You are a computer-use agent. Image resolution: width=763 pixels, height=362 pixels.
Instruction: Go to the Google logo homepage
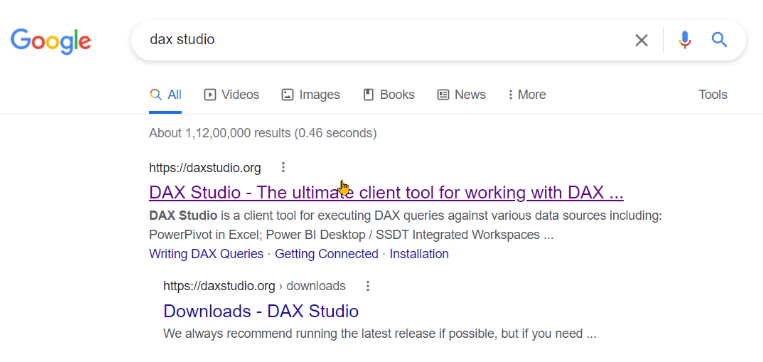tap(51, 41)
